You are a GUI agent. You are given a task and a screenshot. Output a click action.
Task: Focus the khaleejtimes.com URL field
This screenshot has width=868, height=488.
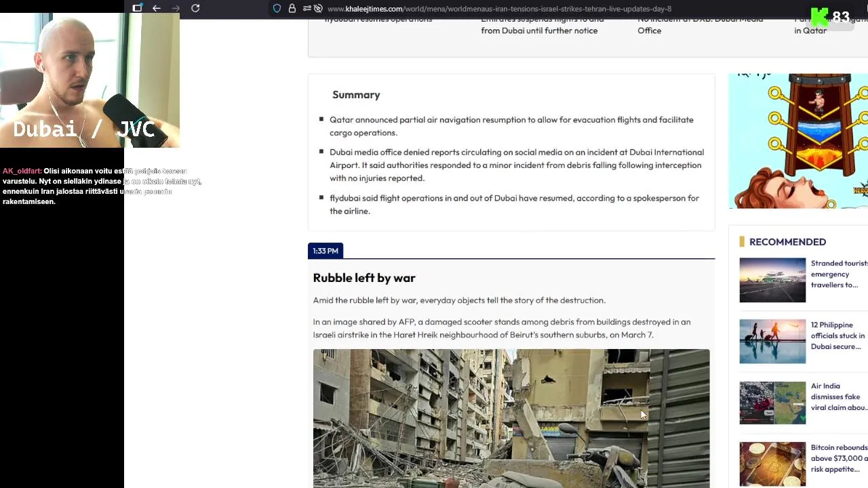pos(499,9)
